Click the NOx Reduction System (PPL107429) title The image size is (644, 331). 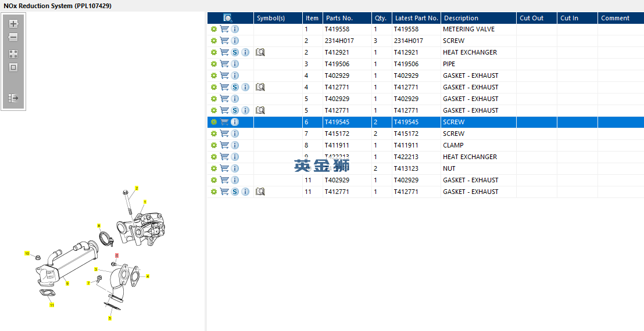[58, 6]
